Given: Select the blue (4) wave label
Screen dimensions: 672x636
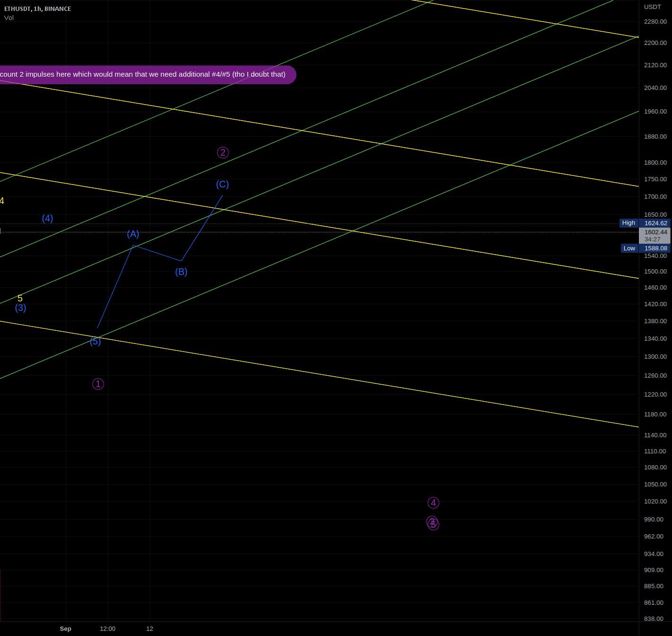Looking at the screenshot, I should click(47, 218).
